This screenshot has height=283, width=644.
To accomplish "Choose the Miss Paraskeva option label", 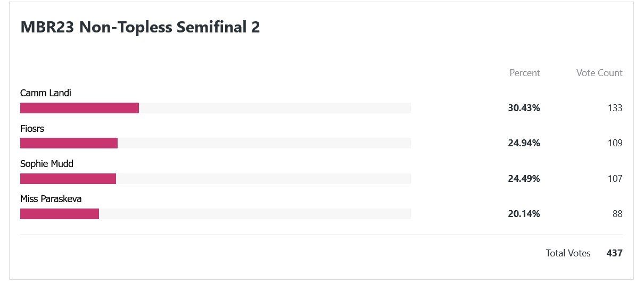I will pos(51,199).
